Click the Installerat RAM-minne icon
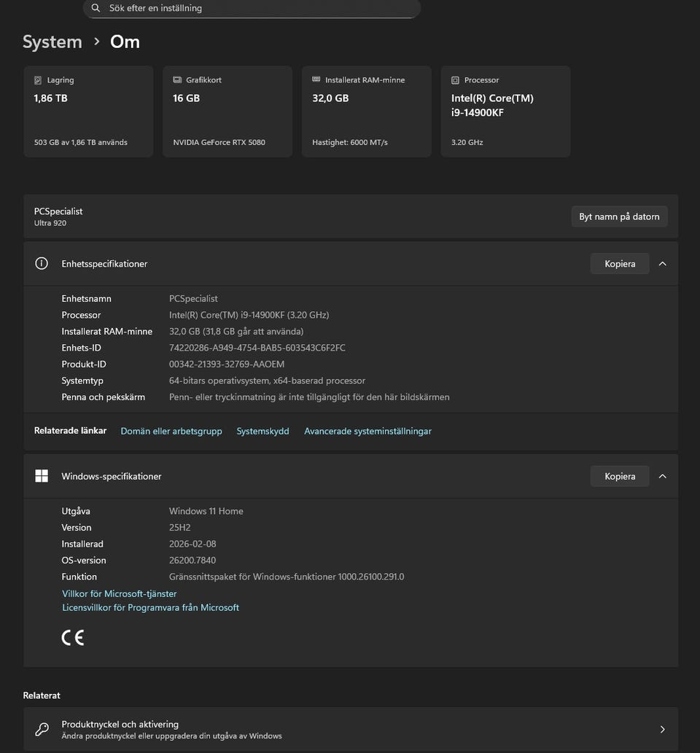Screen dimensions: 700x753 tap(316, 80)
